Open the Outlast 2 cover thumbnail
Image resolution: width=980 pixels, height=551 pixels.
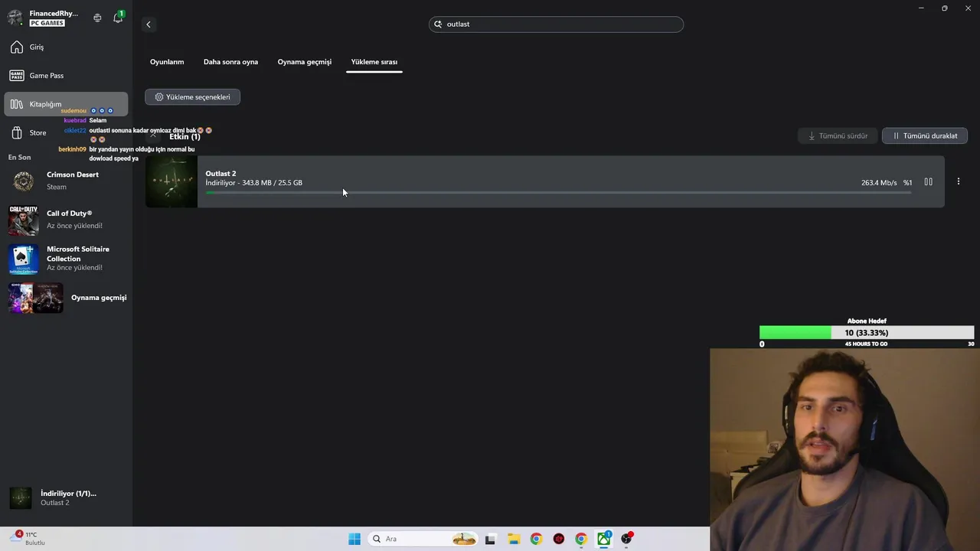171,181
